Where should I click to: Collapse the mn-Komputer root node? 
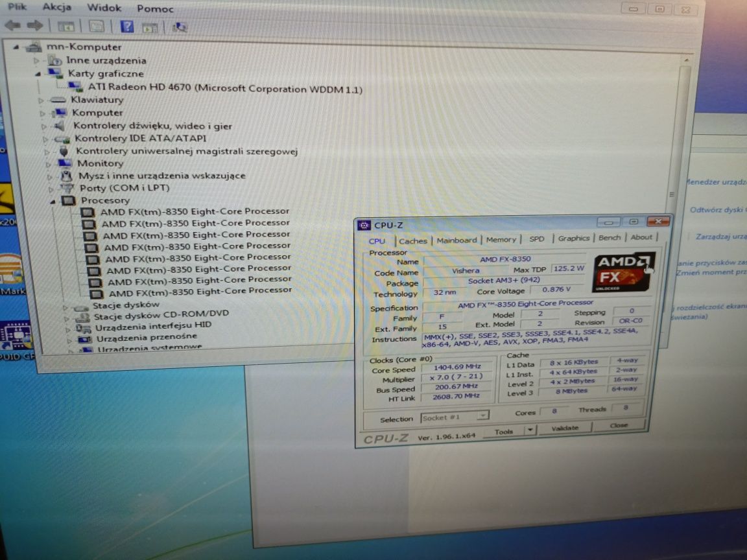coord(16,47)
